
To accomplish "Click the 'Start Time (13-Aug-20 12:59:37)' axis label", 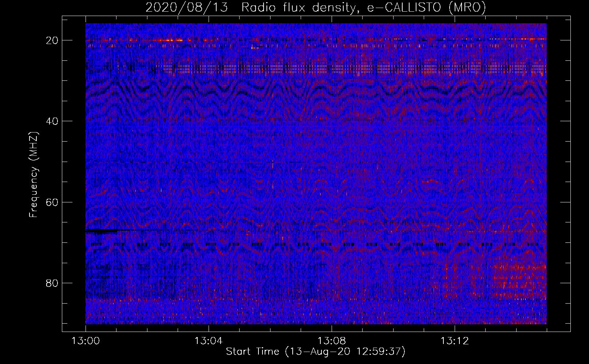I will [x=316, y=352].
